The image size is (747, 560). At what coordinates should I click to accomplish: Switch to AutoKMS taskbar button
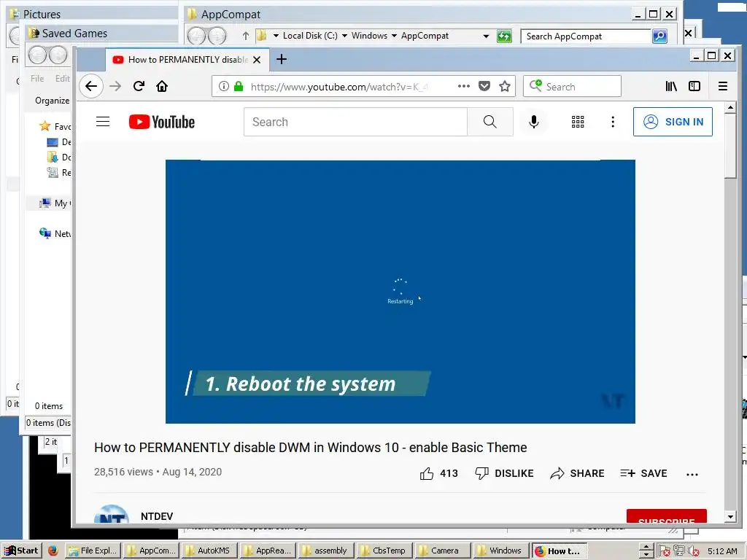coord(209,551)
